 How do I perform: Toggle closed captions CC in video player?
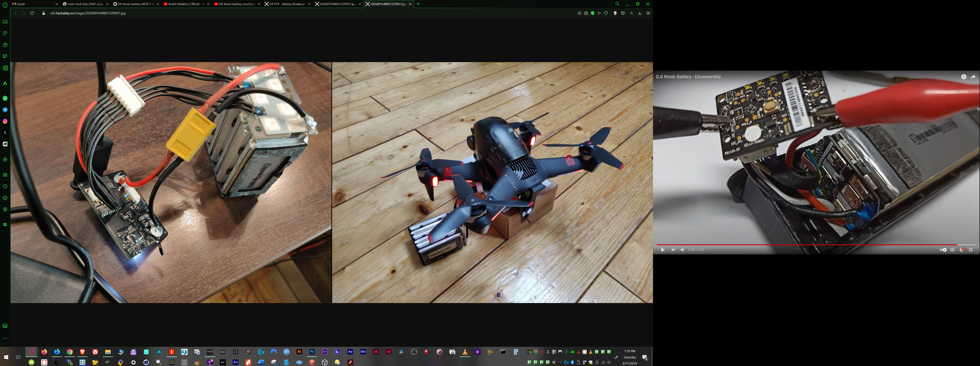click(x=952, y=250)
